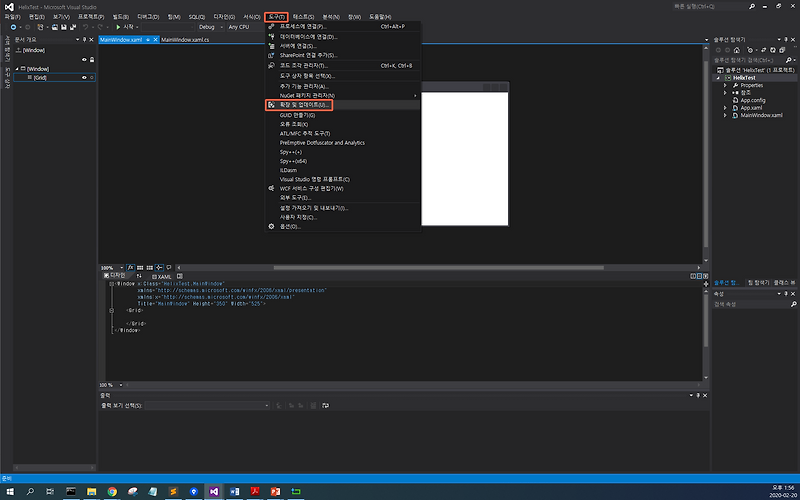Click the Solution Explorer Home icon
The width and height of the screenshot is (800, 500).
click(736, 50)
